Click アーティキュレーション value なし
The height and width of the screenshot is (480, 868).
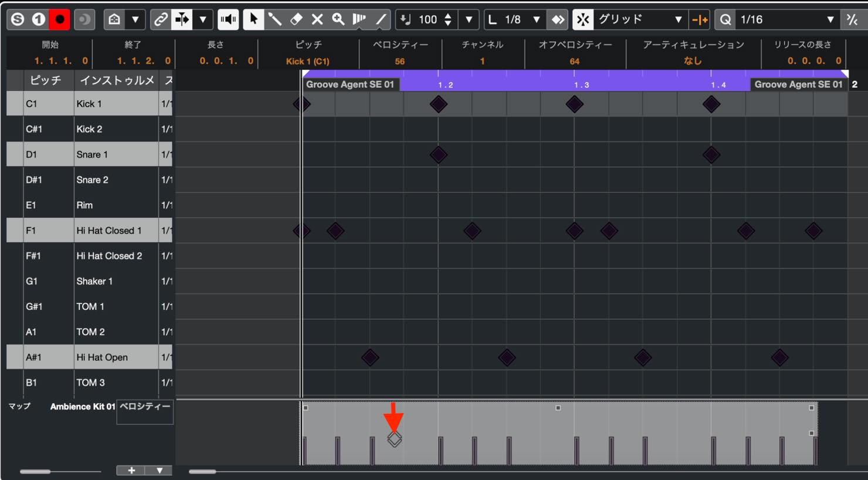(693, 61)
